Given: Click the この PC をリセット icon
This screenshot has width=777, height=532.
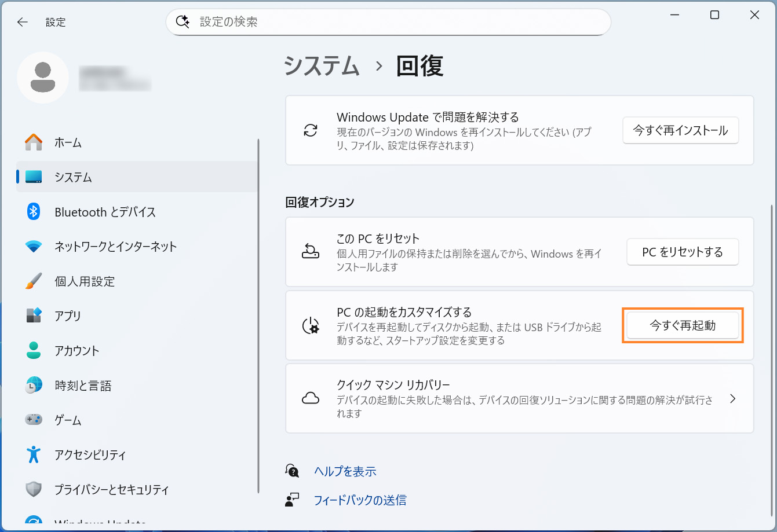Looking at the screenshot, I should (311, 251).
